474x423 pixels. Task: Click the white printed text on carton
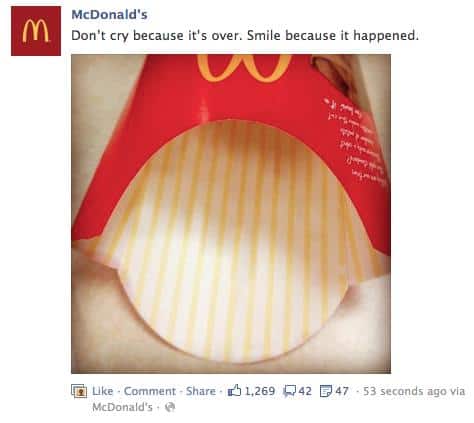coord(355,140)
